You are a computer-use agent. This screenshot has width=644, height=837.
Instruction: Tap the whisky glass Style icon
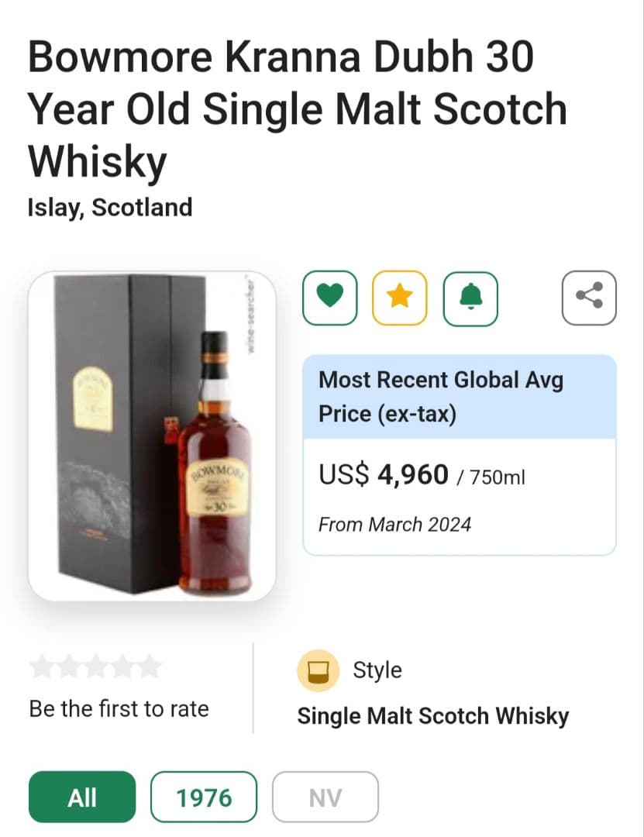click(319, 671)
